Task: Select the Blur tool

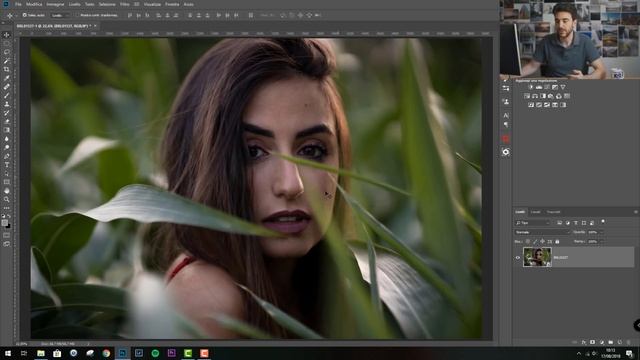Action: click(x=7, y=139)
